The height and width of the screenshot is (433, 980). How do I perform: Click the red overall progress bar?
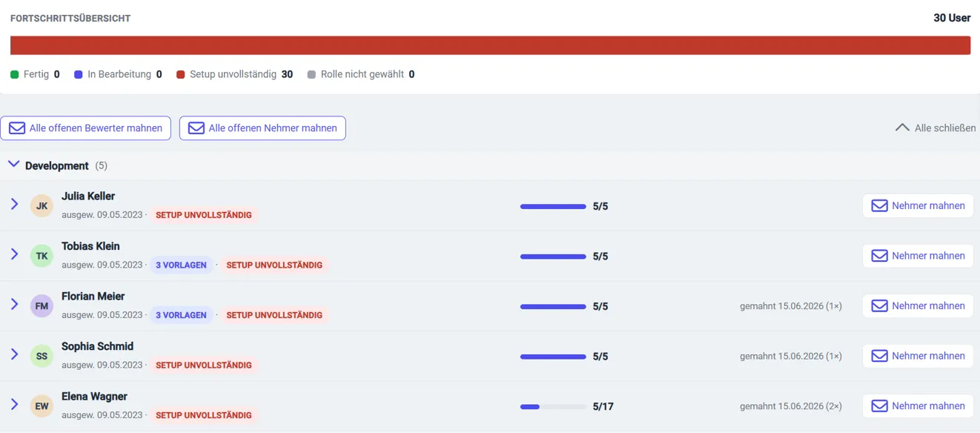[491, 45]
